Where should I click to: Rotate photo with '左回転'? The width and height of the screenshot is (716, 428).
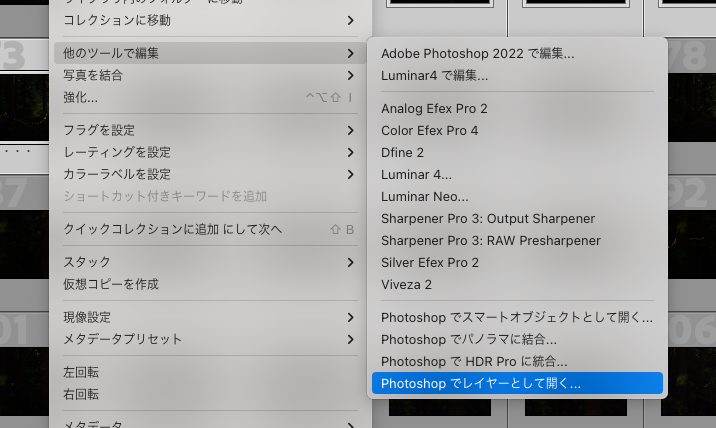click(81, 372)
